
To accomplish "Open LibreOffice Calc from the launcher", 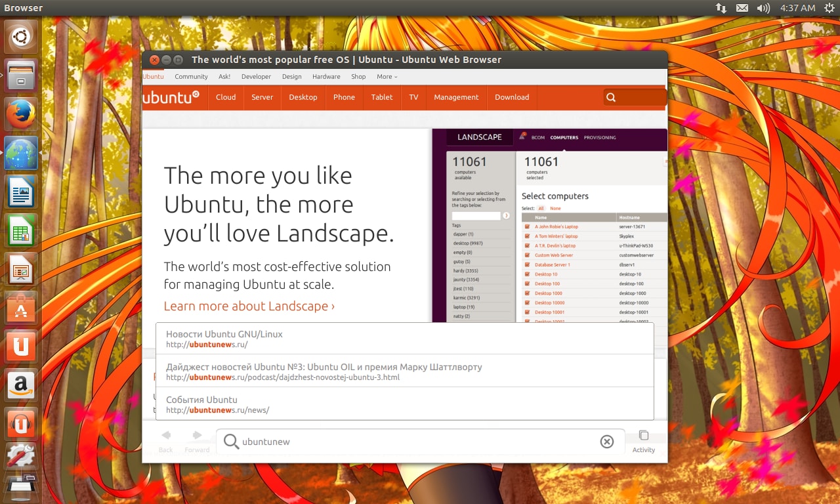I will [21, 231].
